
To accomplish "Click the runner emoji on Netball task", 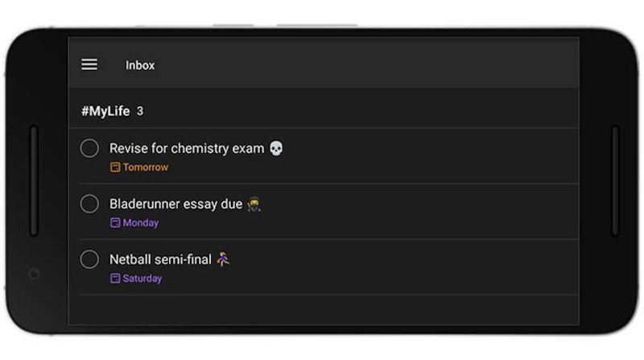I will click(x=223, y=259).
